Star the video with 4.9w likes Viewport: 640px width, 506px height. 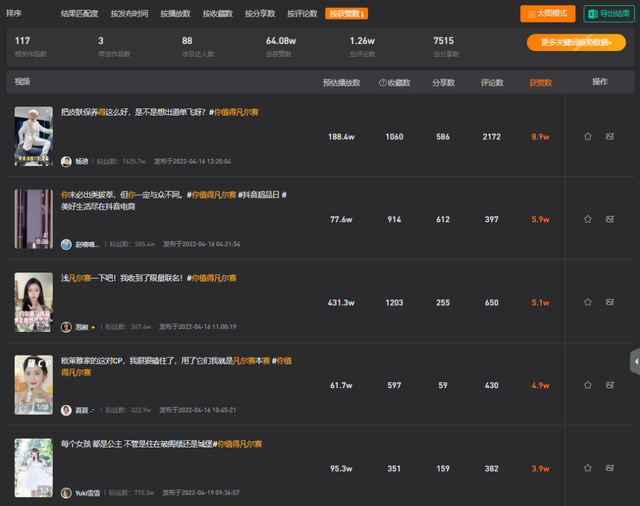pos(588,385)
